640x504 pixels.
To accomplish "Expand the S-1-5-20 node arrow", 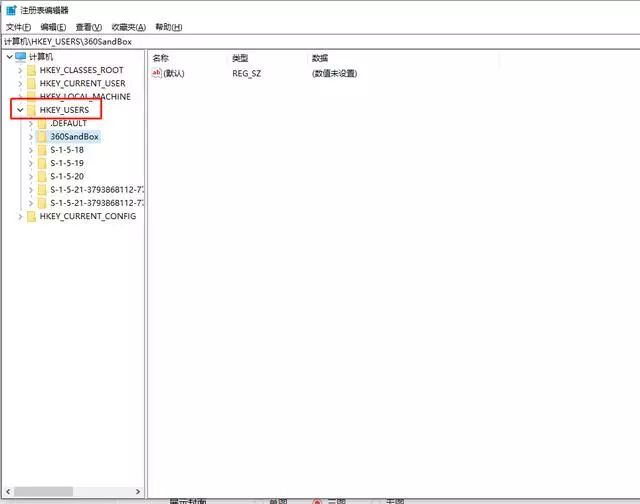I will pos(31,177).
